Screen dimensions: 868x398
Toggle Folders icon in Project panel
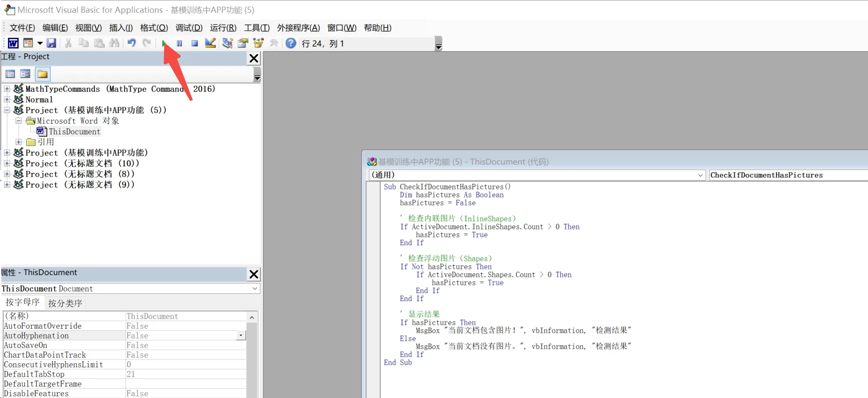43,74
